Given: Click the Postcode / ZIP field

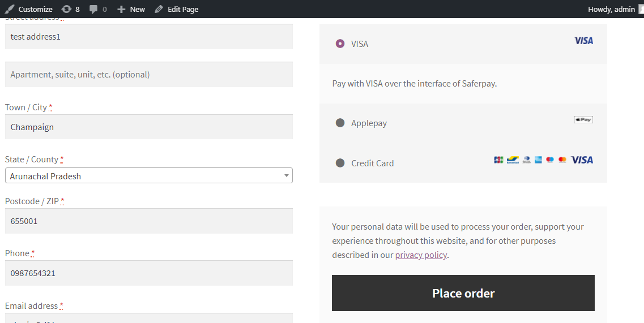Looking at the screenshot, I should pyautogui.click(x=148, y=221).
